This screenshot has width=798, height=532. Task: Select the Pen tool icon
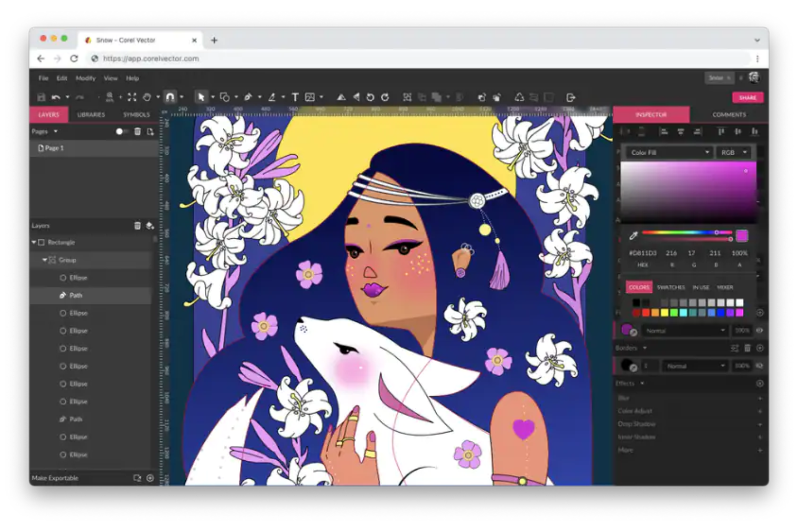pos(248,98)
